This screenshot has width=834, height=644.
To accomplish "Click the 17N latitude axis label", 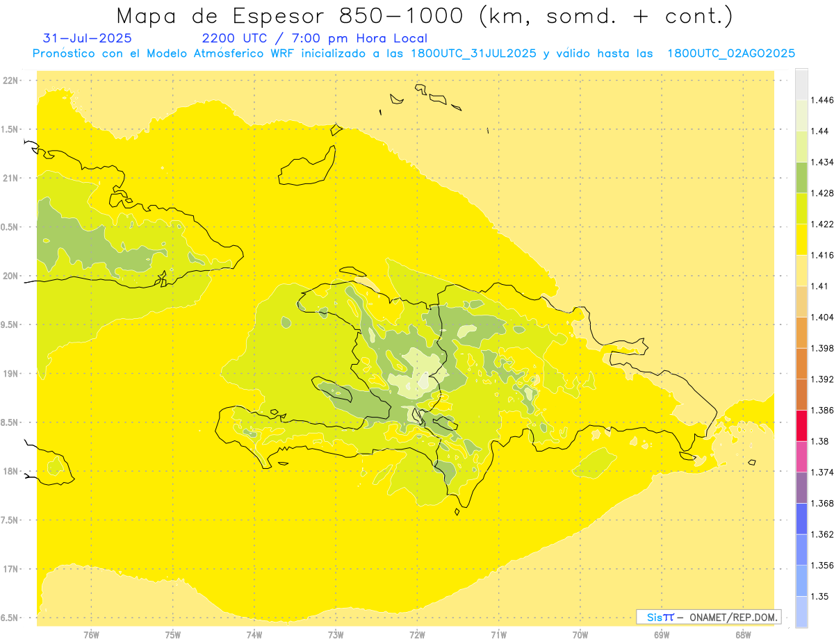I will click(10, 569).
